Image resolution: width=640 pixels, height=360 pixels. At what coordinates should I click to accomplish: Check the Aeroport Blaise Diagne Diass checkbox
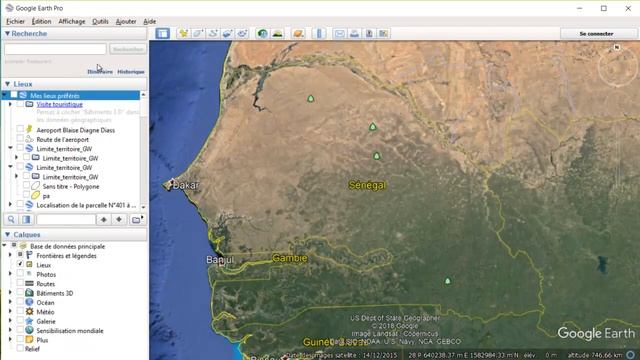[20, 130]
